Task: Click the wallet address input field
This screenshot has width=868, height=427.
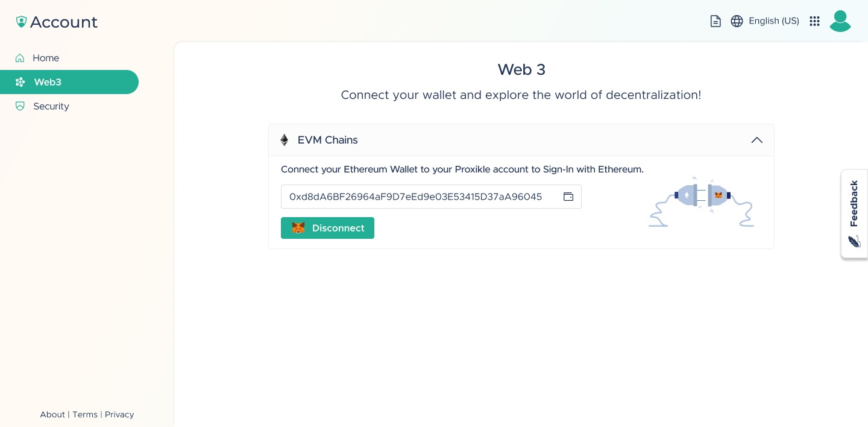Action: 431,197
